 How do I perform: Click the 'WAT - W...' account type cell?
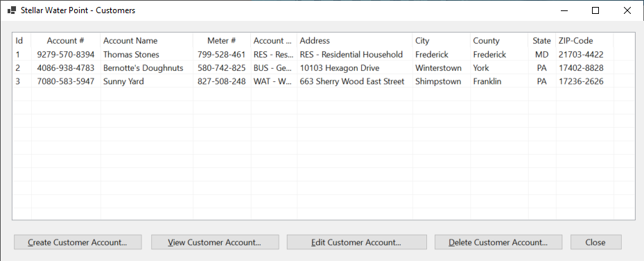coord(273,81)
